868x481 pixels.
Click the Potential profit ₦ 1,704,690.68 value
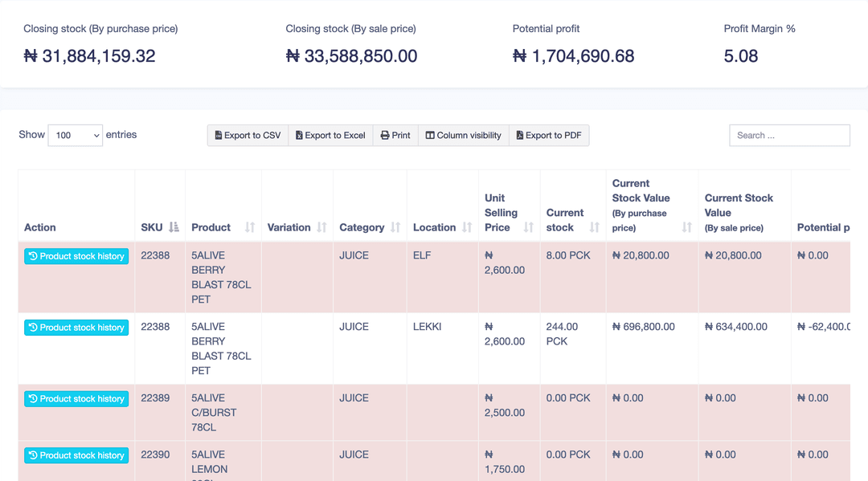pos(574,56)
